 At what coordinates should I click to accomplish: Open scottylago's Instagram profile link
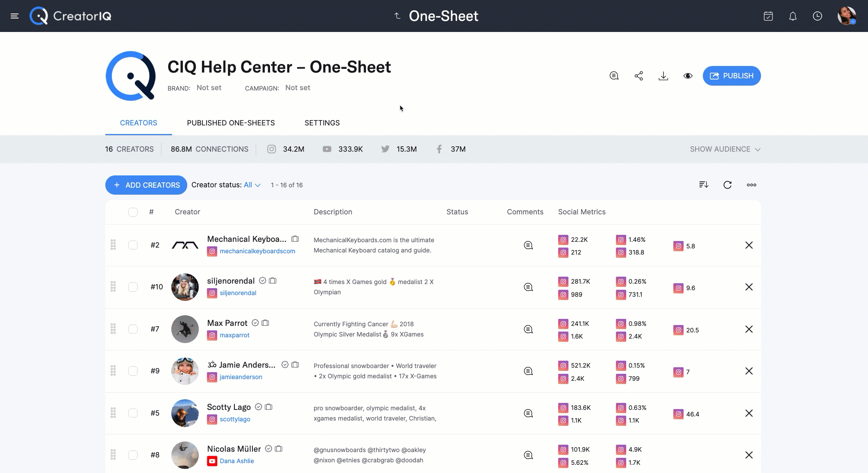point(235,419)
